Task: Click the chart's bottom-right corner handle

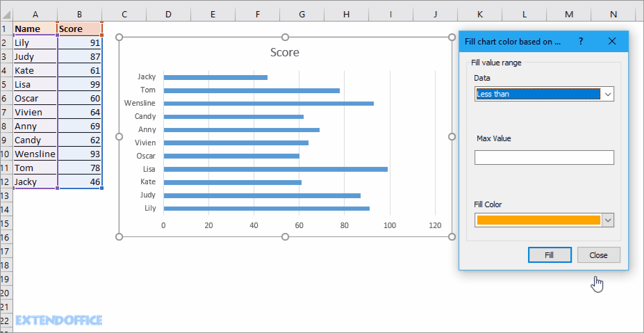Action: 452,237
